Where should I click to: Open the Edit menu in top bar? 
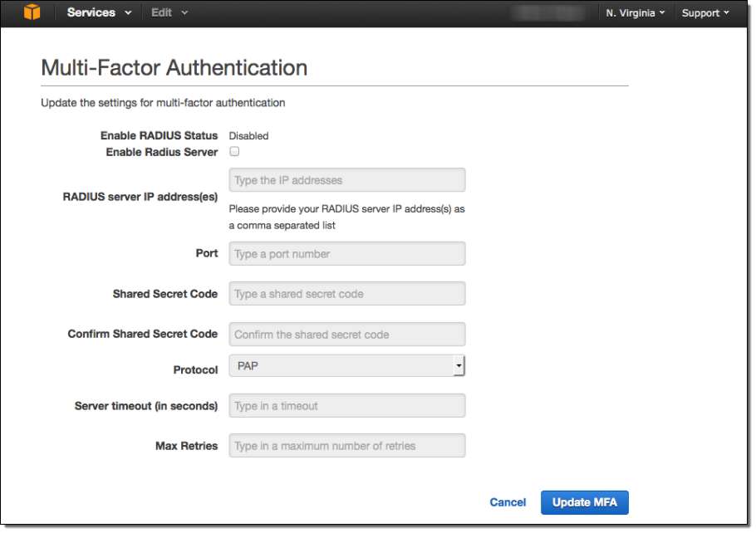coord(169,13)
